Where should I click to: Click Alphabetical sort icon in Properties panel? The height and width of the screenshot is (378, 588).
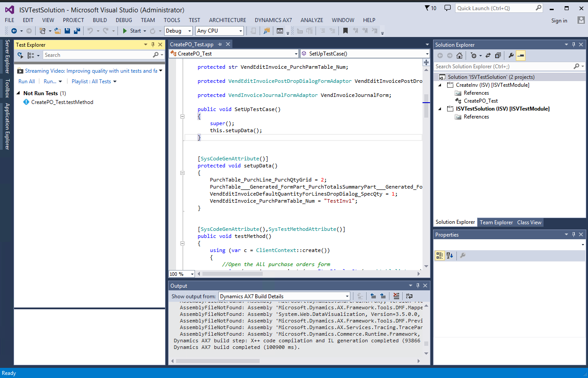(x=449, y=256)
